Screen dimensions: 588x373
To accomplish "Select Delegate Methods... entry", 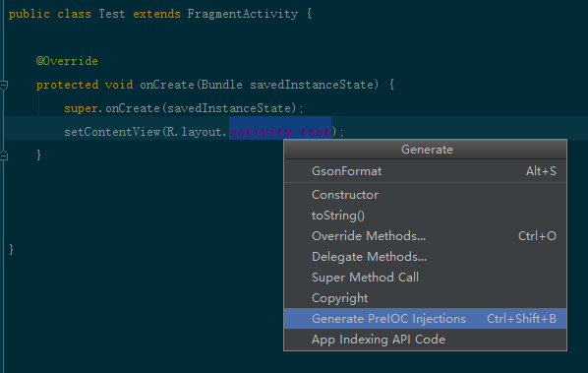I will pos(425,257).
